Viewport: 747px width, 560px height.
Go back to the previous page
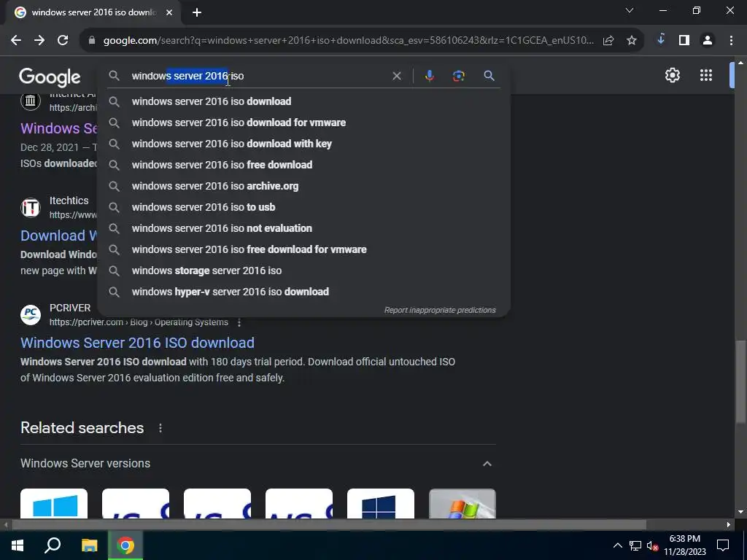point(16,41)
